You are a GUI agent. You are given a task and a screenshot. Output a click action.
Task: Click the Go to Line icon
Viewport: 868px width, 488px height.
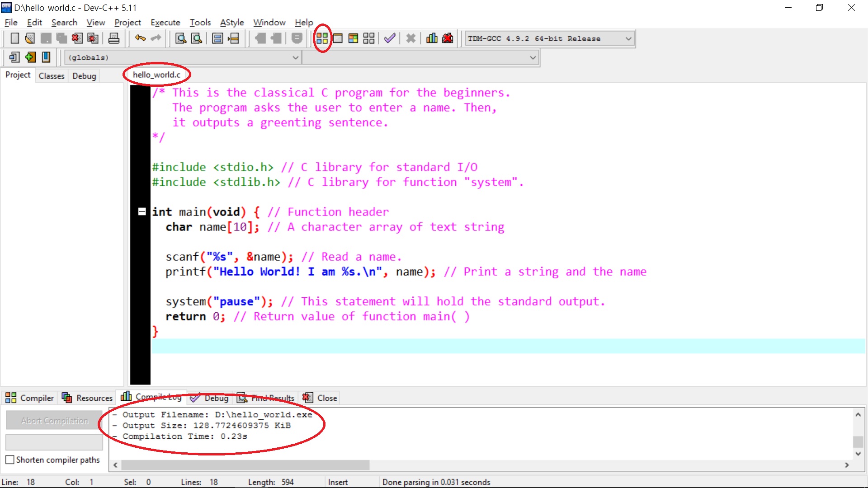pyautogui.click(x=233, y=38)
